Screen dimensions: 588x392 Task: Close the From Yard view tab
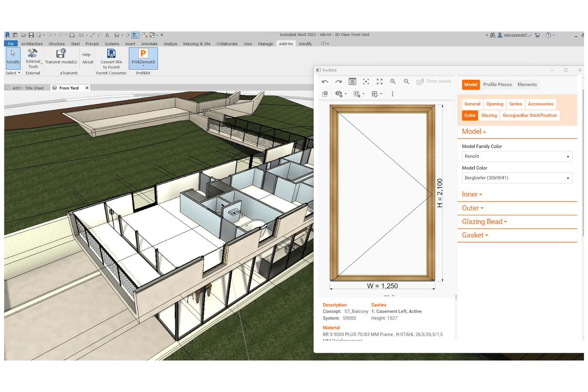coord(87,88)
